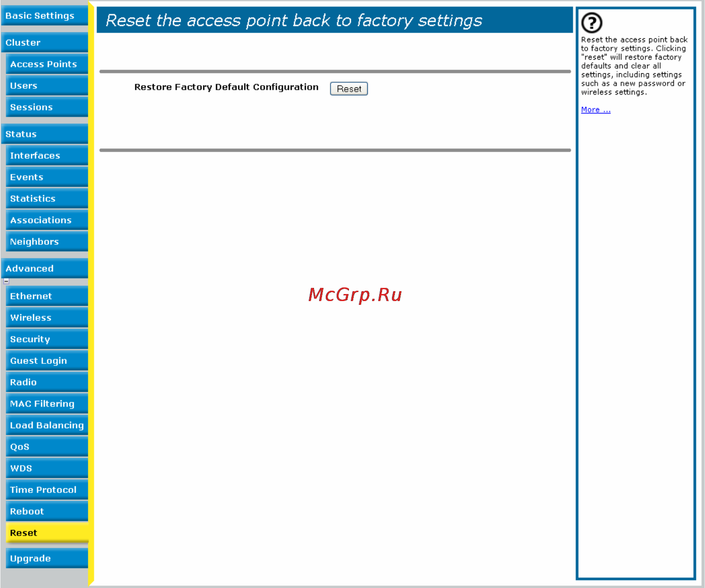Open Ethernet settings page
This screenshot has height=588, width=705.
[x=47, y=296]
